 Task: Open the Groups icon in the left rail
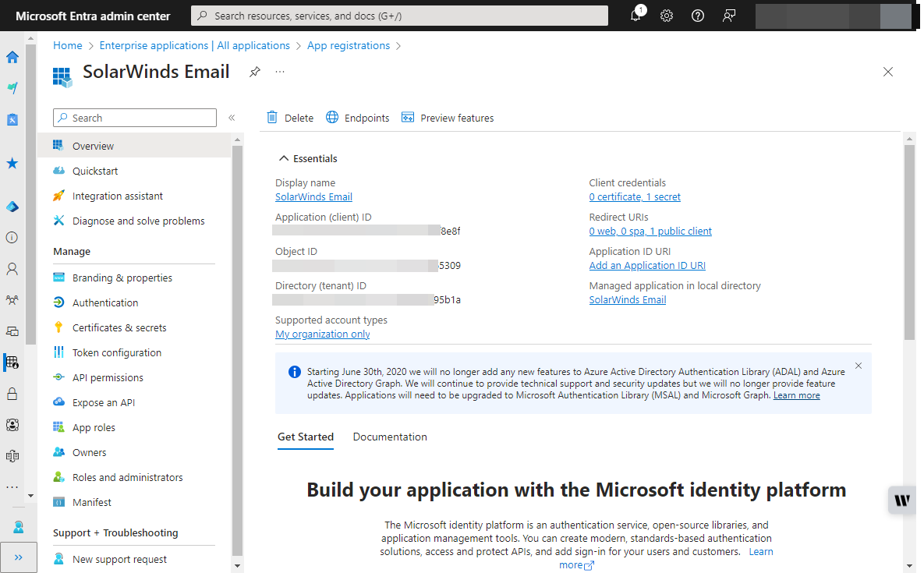pos(12,299)
